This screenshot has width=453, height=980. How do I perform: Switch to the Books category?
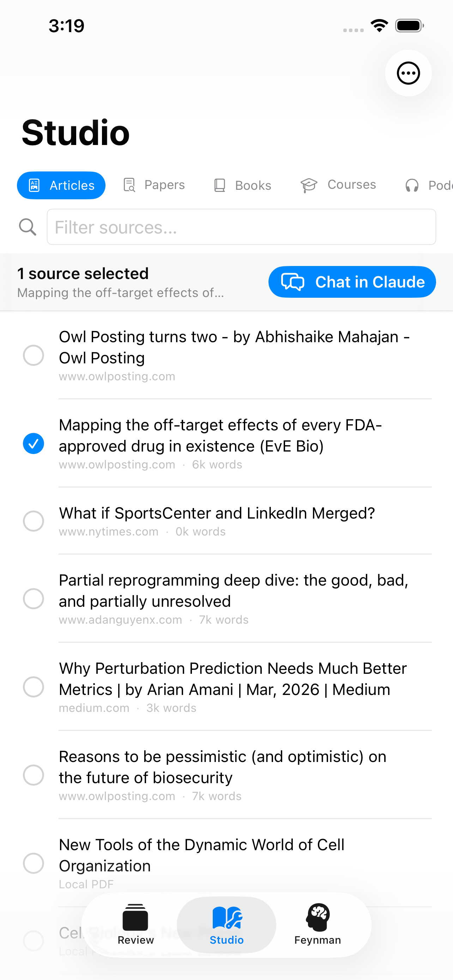(x=243, y=185)
